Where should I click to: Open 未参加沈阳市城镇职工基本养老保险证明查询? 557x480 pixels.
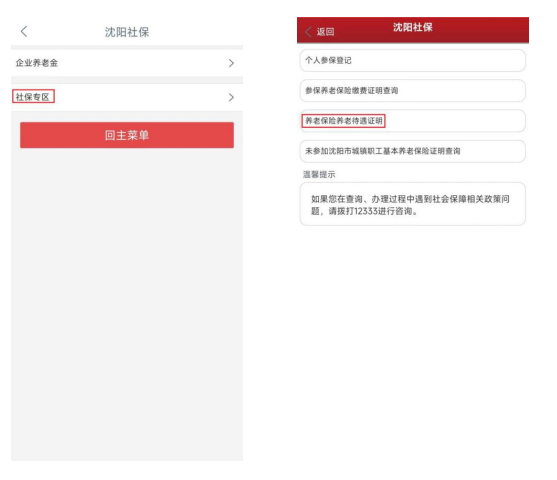click(412, 151)
